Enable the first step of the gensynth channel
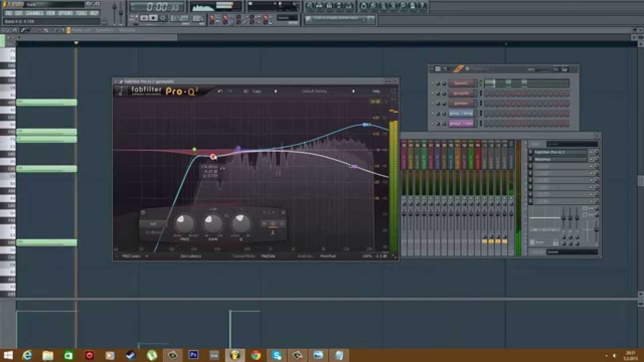The width and height of the screenshot is (644, 362). [x=487, y=93]
